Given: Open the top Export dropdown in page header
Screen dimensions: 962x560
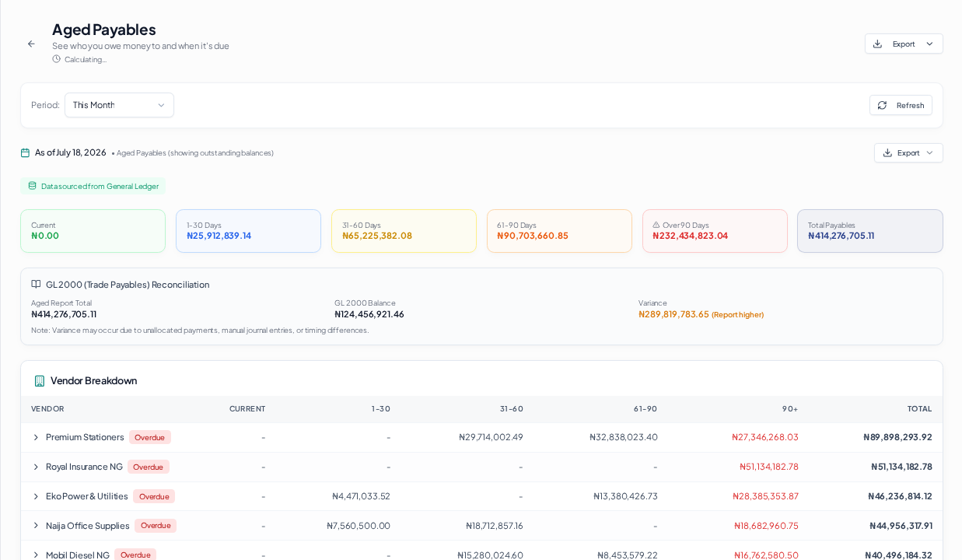Looking at the screenshot, I should pyautogui.click(x=904, y=44).
